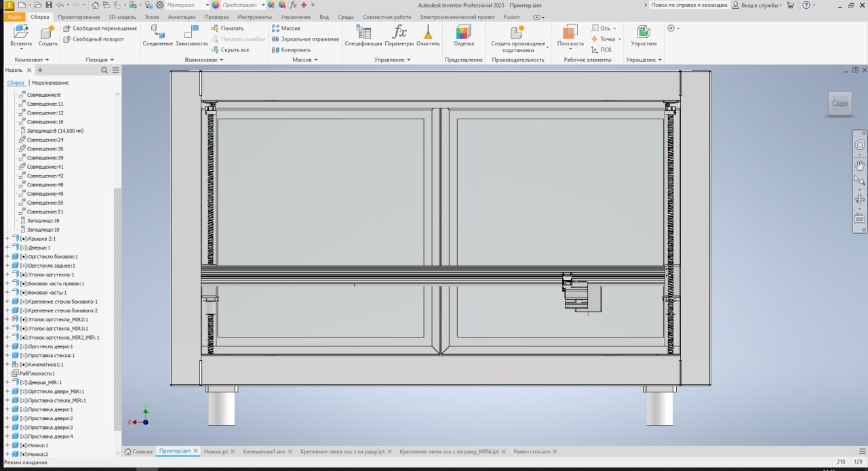The image size is (868, 471).
Task: Expand Оргстекло боковое:1 tree node
Action: (7, 256)
